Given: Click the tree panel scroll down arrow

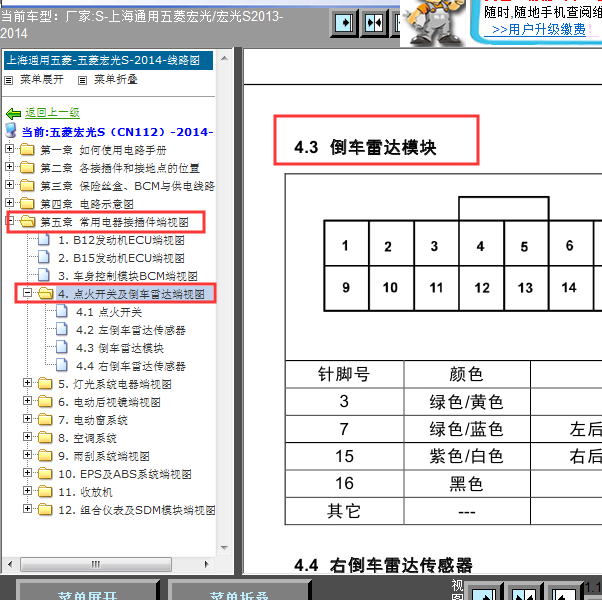Looking at the screenshot, I should [225, 548].
